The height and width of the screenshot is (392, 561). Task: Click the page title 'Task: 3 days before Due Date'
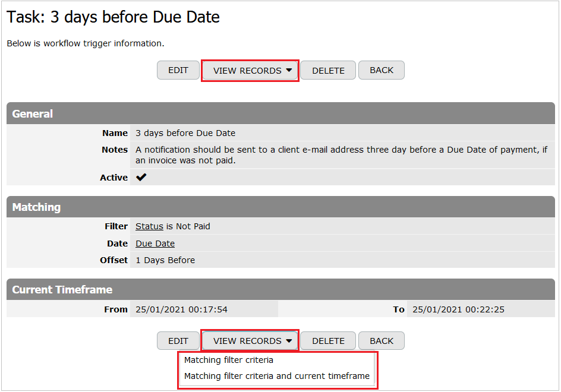coord(113,17)
